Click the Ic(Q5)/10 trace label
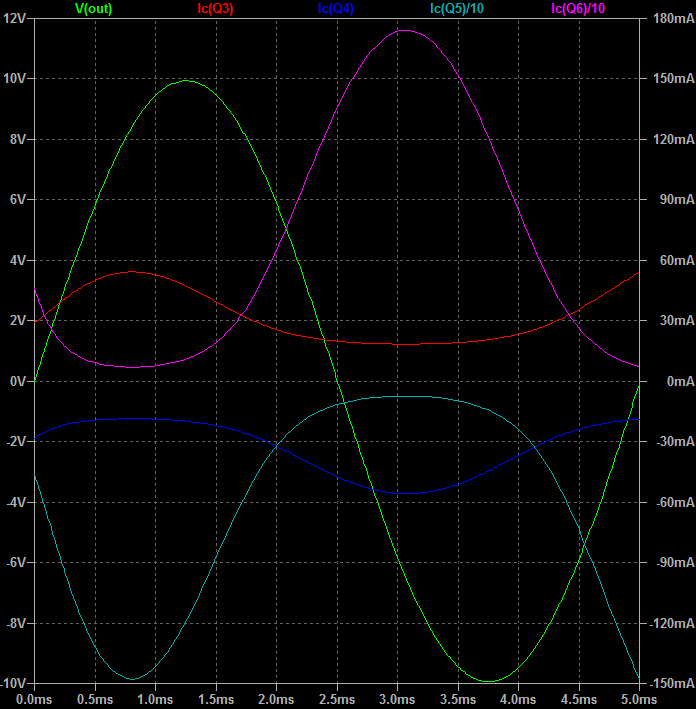The width and height of the screenshot is (696, 709). click(457, 9)
